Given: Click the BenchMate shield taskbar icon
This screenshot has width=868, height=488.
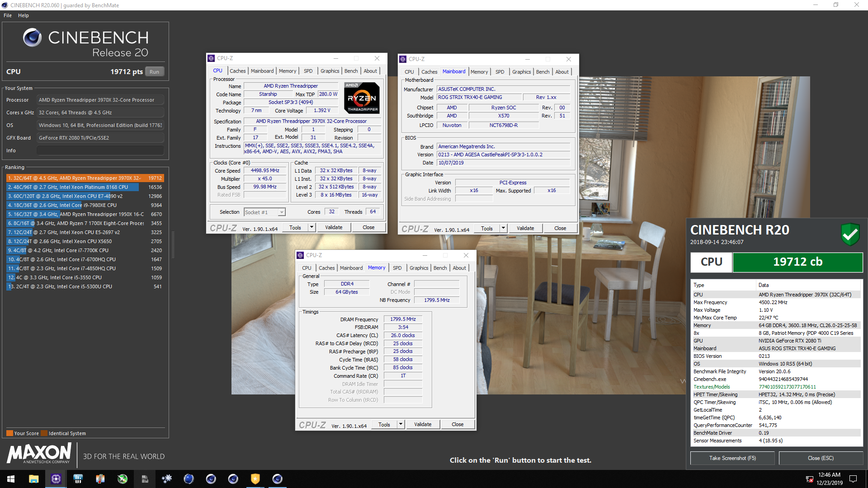Looking at the screenshot, I should 255,479.
